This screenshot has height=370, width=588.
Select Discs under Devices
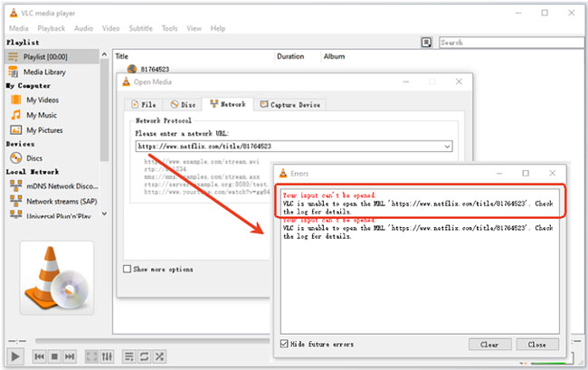coord(34,158)
